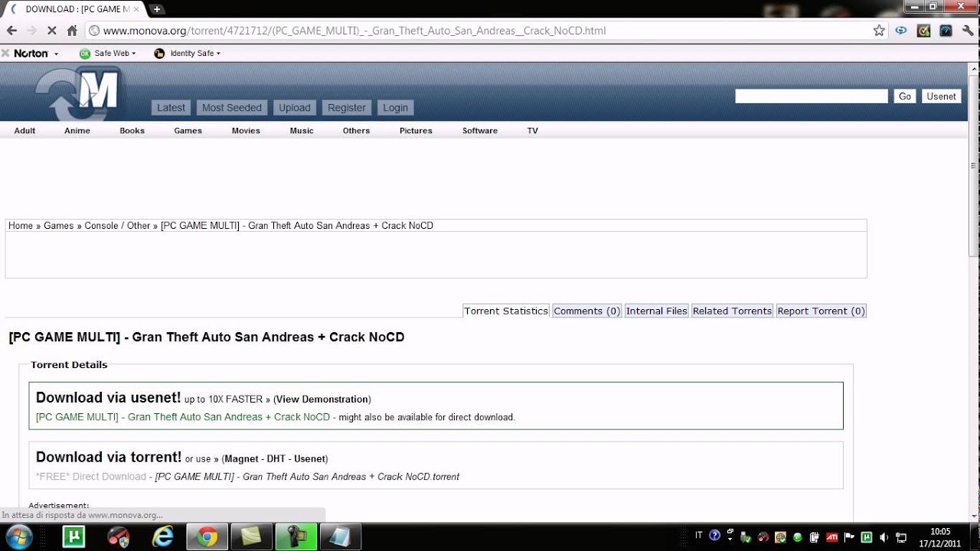Open the Norton checkmark extension icon
Image resolution: width=980 pixels, height=551 pixels.
(x=923, y=31)
